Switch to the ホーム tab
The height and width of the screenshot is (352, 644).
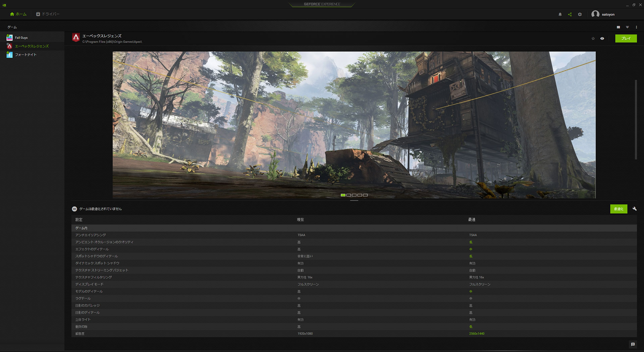(x=18, y=14)
